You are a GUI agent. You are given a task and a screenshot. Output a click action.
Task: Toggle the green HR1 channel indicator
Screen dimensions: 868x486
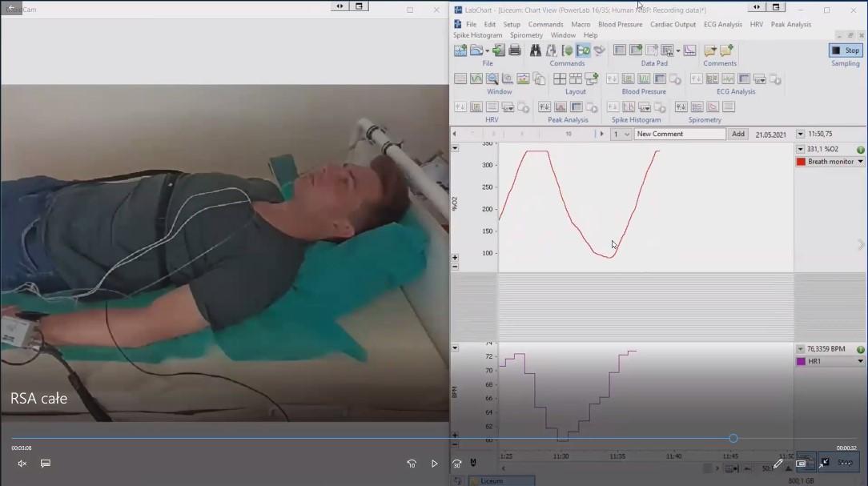click(860, 349)
